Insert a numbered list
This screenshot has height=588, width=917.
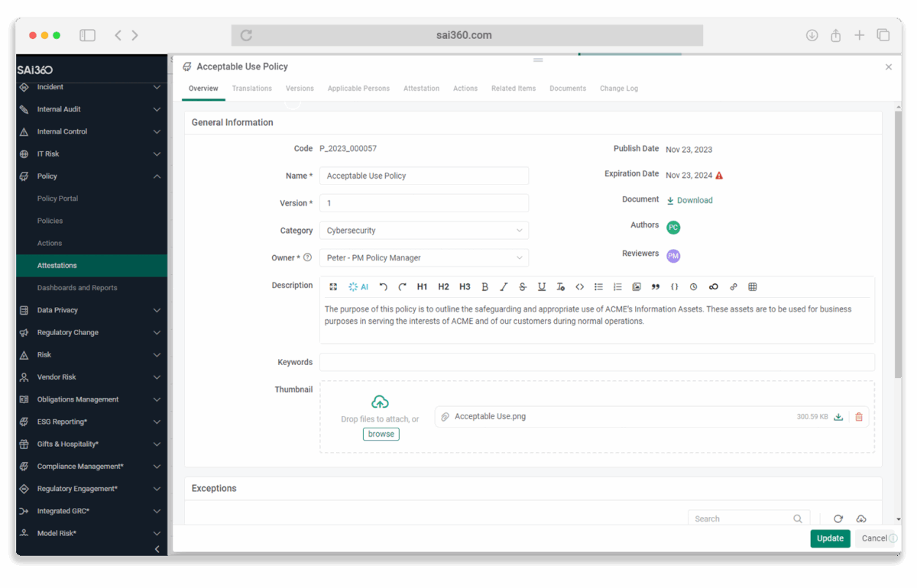617,287
